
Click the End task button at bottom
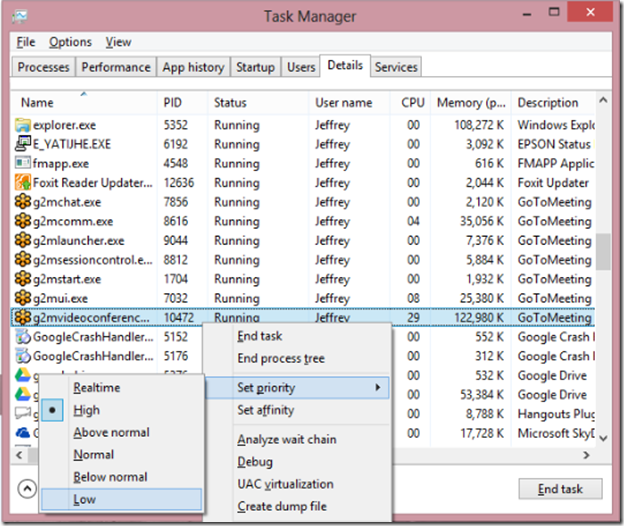tap(560, 489)
